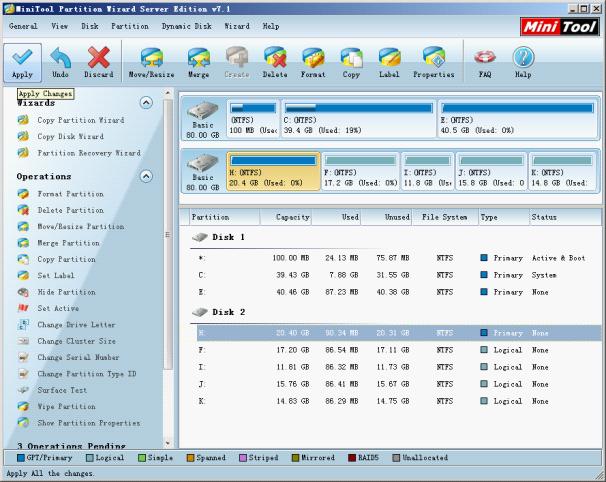The height and width of the screenshot is (482, 606).
Task: Click the Label toolbar icon
Action: [x=389, y=63]
